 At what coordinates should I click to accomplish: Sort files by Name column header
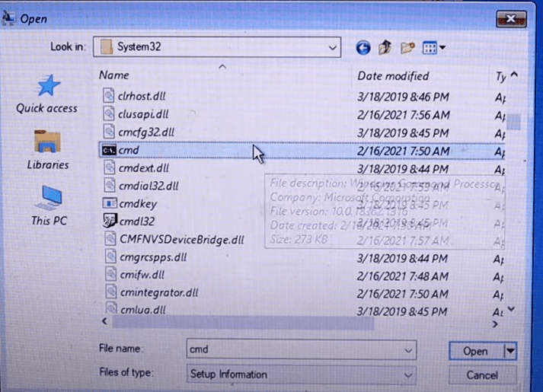coord(114,75)
